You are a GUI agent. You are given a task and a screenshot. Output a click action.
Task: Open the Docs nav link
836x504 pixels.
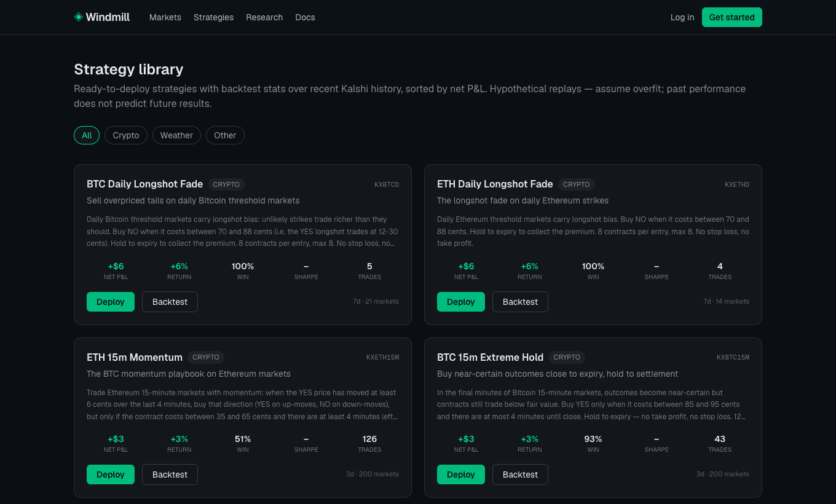(305, 17)
